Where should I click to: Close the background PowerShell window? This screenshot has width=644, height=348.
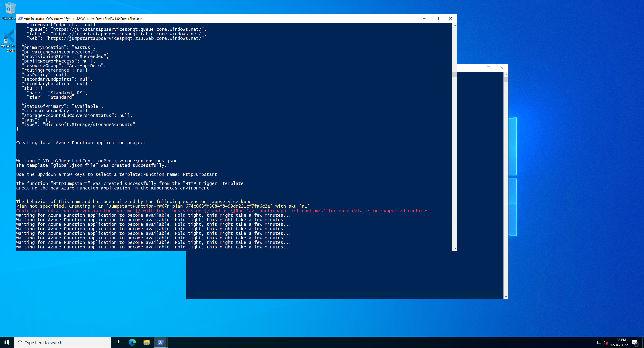pyautogui.click(x=502, y=68)
